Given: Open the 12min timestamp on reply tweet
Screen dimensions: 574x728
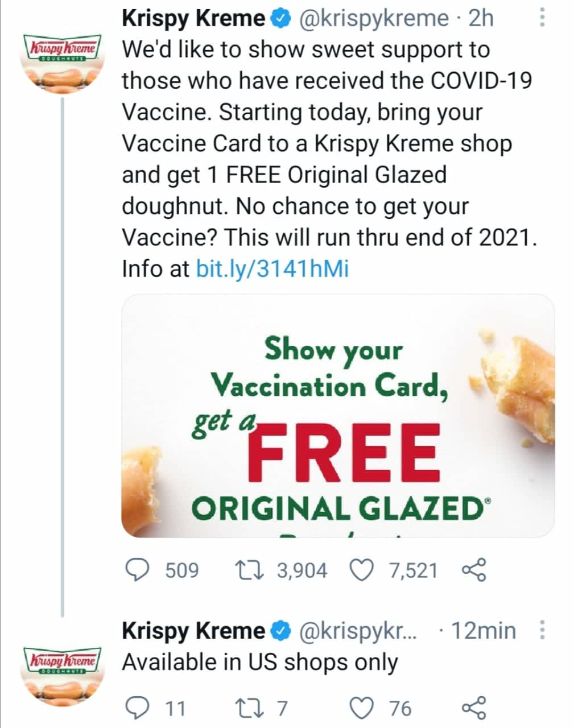Looking at the screenshot, I should [484, 631].
